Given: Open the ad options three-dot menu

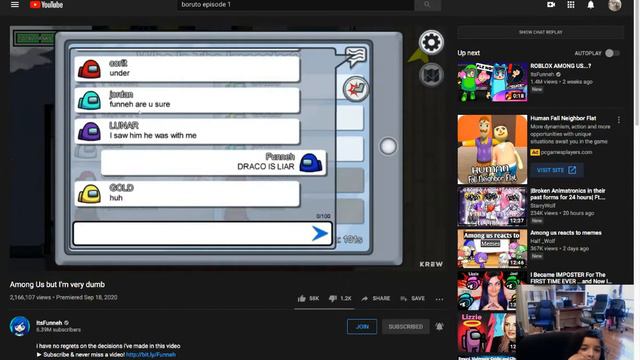Looking at the screenshot, I should point(619,120).
